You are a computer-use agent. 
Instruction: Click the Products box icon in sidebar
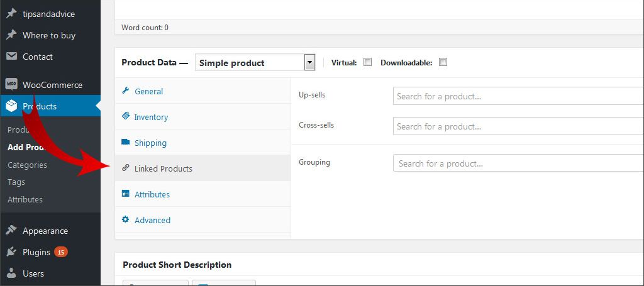pyautogui.click(x=11, y=106)
